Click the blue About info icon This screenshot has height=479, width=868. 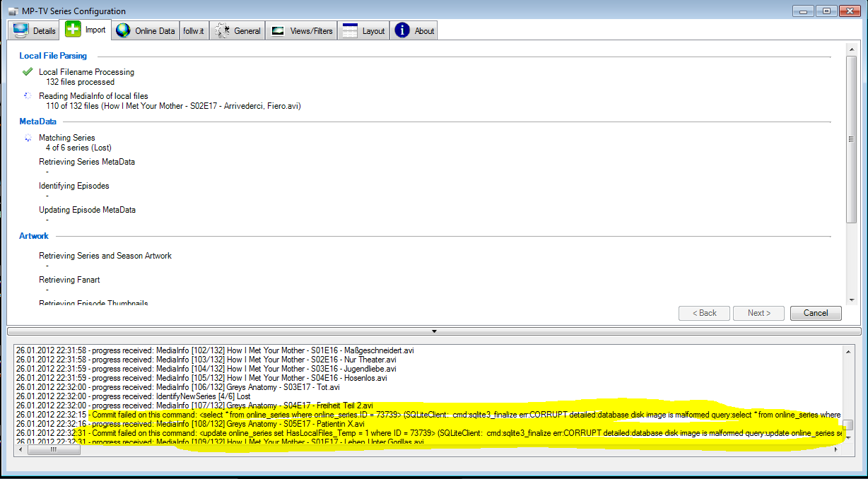pos(402,30)
